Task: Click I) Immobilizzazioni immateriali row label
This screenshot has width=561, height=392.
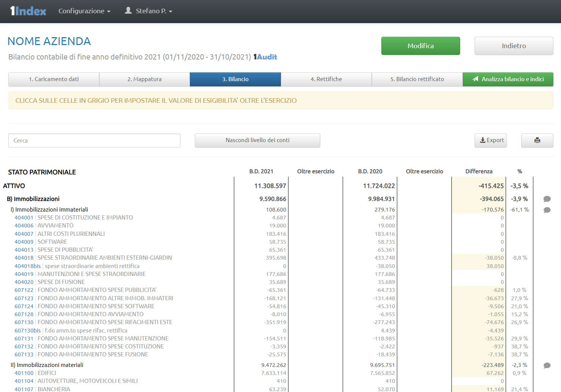Action: [49, 210]
